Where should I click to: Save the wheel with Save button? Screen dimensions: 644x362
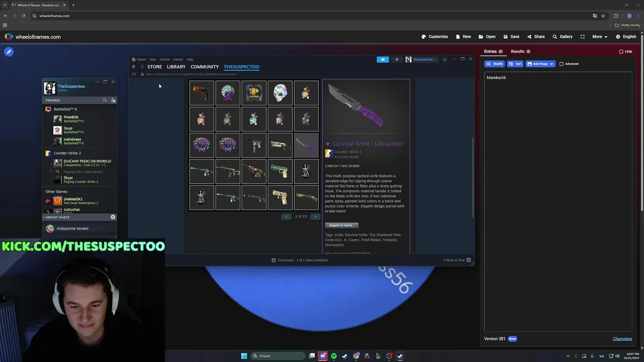point(511,37)
